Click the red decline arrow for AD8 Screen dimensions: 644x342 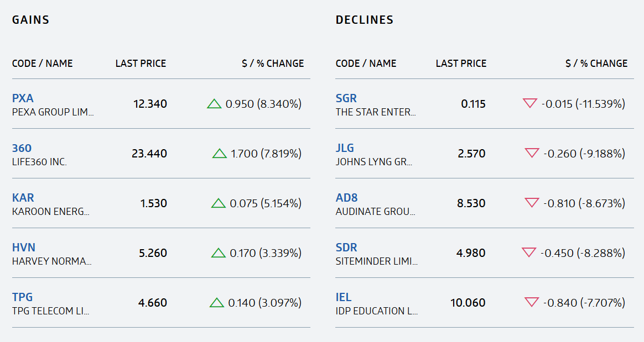[532, 203]
